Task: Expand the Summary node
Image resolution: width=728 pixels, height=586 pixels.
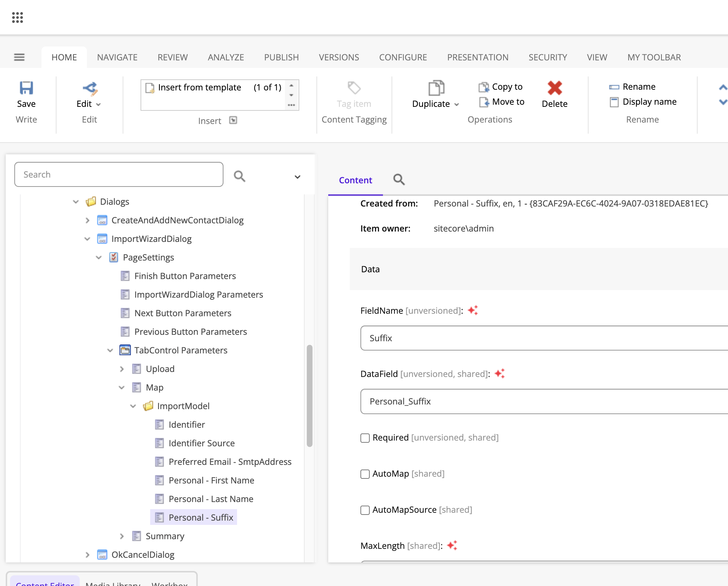Action: [122, 536]
